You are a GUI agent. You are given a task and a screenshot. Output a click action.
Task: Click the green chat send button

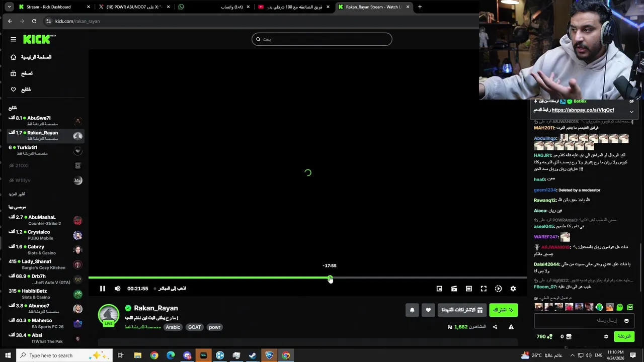[x=624, y=336]
